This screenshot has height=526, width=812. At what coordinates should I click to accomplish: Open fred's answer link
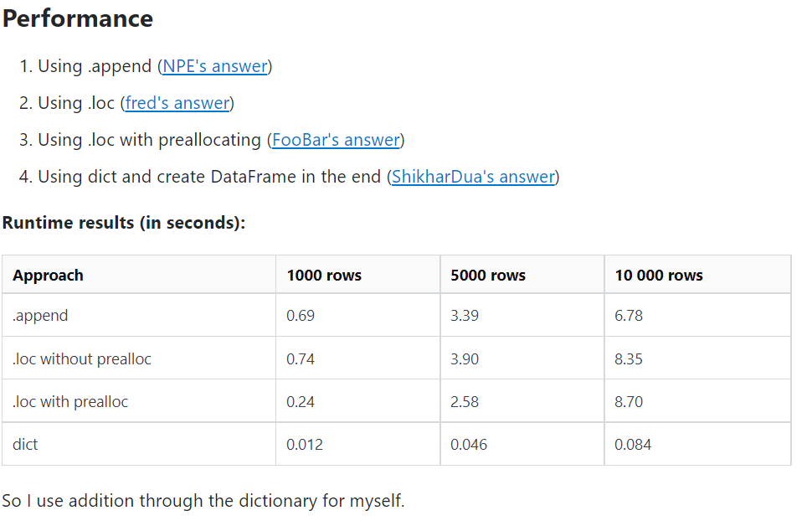pyautogui.click(x=177, y=103)
